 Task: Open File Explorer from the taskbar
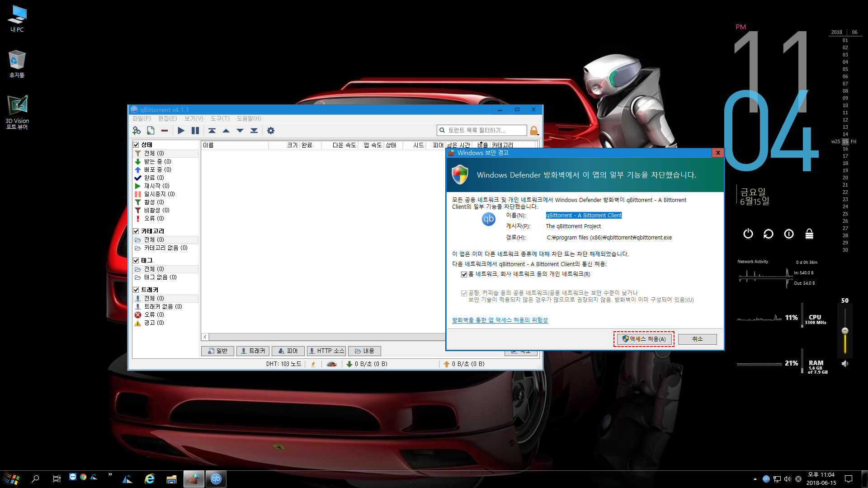pyautogui.click(x=172, y=479)
